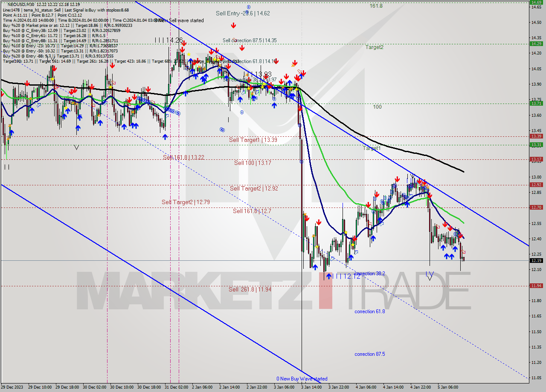Viewport: 546px width, 392px height.
Task: Select the red 12.92 price tag
Action: coord(536,184)
